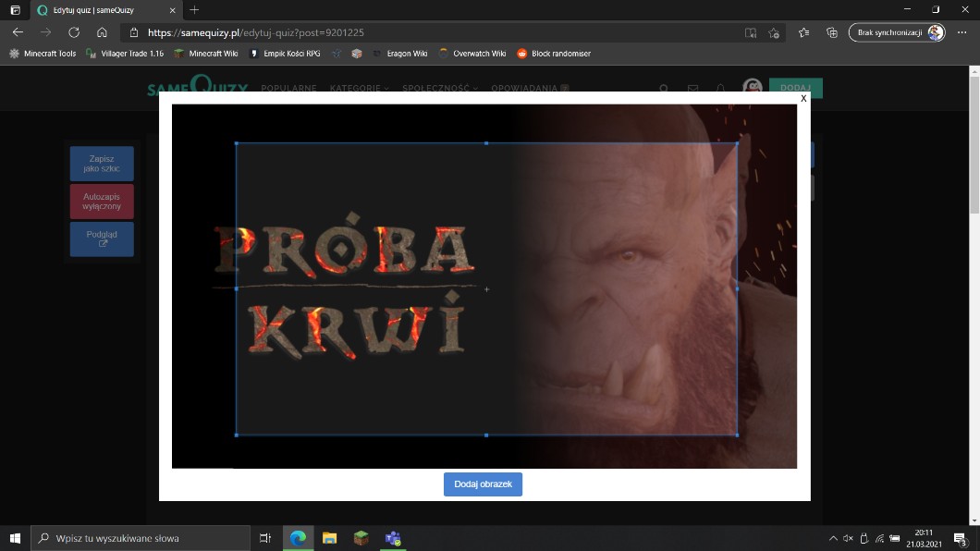Viewport: 980px width, 551px height.
Task: Toggle the Autozapis wyłączony button
Action: tap(102, 202)
